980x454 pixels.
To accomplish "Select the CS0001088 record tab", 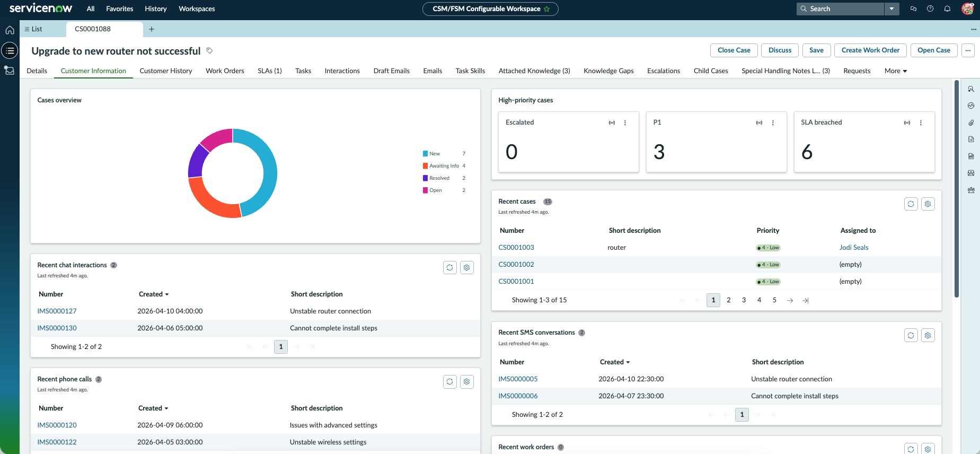I will pyautogui.click(x=104, y=29).
